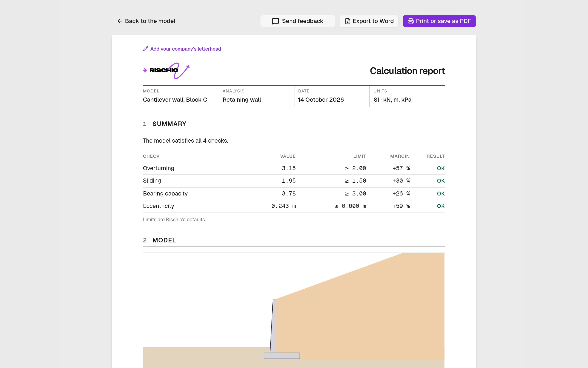
Task: Click the Calculation report title
Action: pos(407,71)
